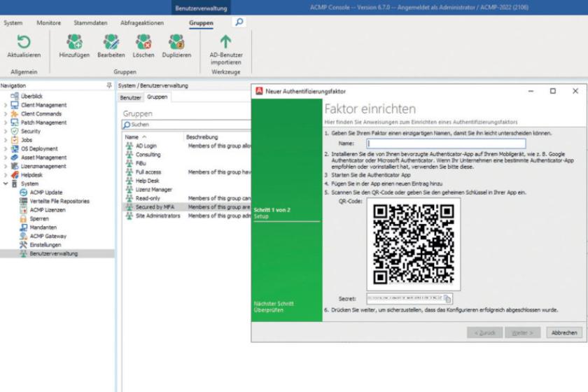
Task: Click the Verteilte File Repositories icon
Action: point(23,201)
